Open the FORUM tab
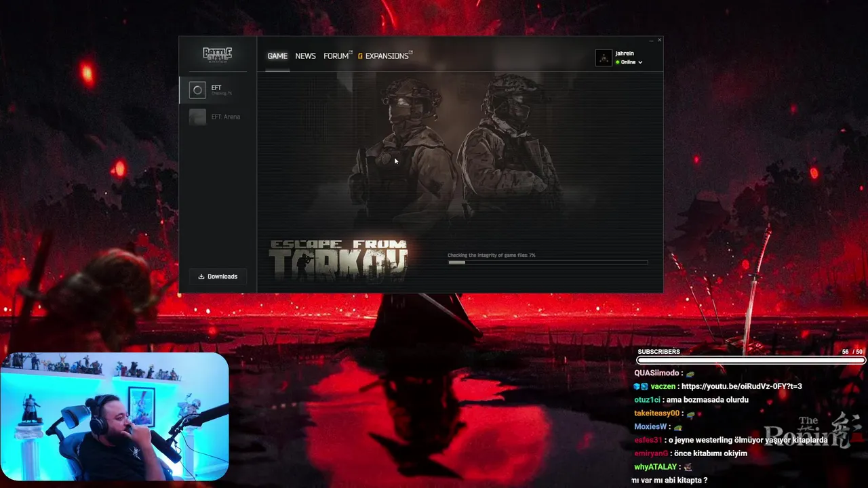 [x=337, y=56]
